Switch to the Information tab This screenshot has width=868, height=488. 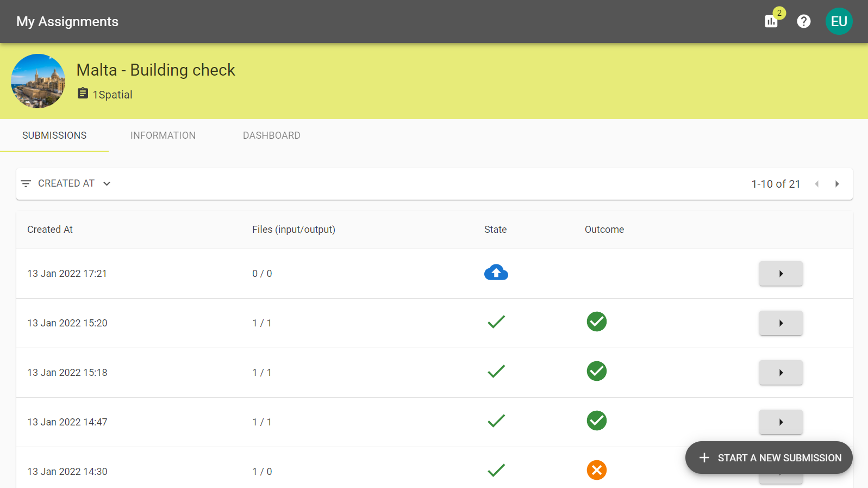[x=163, y=135]
